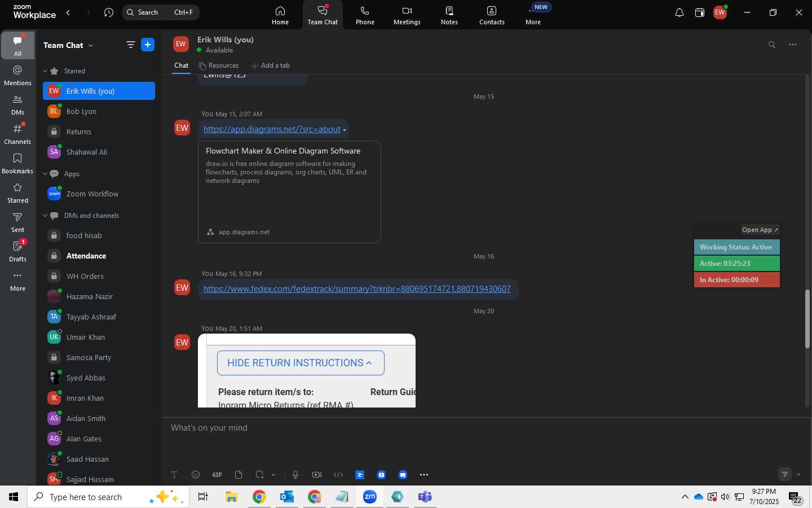Record a video message
The image size is (812, 508).
tap(317, 475)
